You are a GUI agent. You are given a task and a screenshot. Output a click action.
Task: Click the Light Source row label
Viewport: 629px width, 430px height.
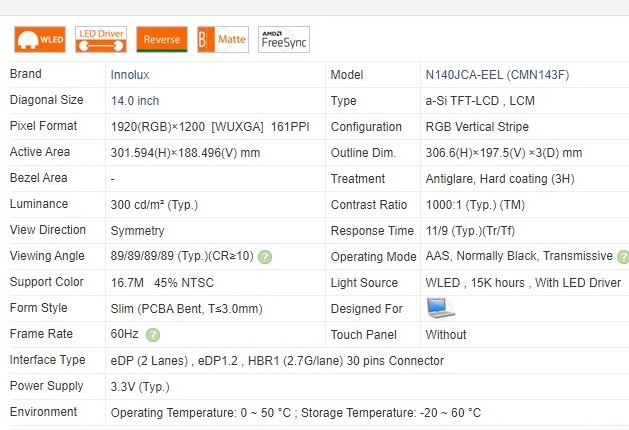(x=364, y=283)
